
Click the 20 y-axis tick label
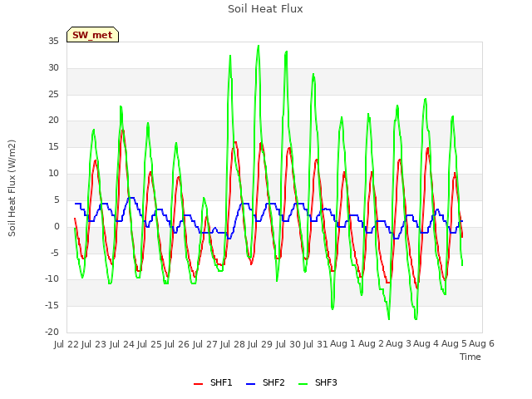[x=53, y=120]
